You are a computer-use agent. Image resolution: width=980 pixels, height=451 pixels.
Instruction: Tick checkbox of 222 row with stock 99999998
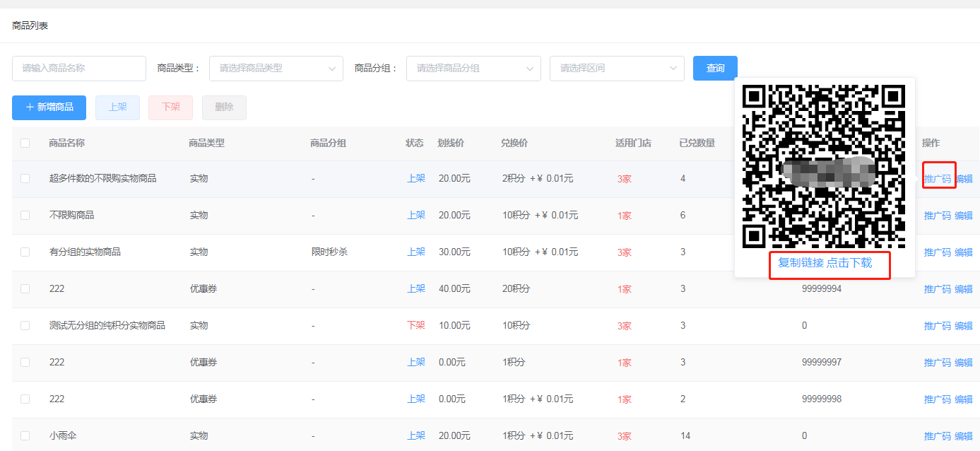click(x=25, y=399)
